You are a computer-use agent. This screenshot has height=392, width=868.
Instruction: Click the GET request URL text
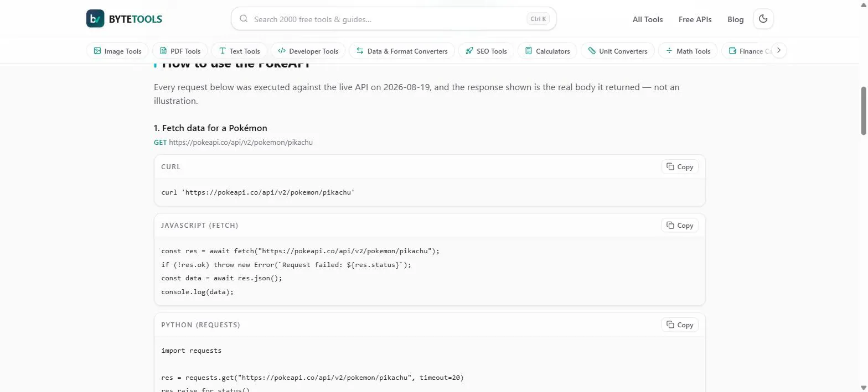tap(241, 142)
